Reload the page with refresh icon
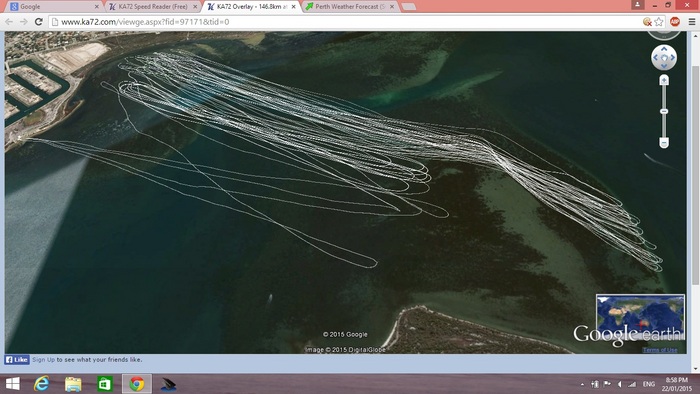The width and height of the screenshot is (700, 394). pos(39,22)
